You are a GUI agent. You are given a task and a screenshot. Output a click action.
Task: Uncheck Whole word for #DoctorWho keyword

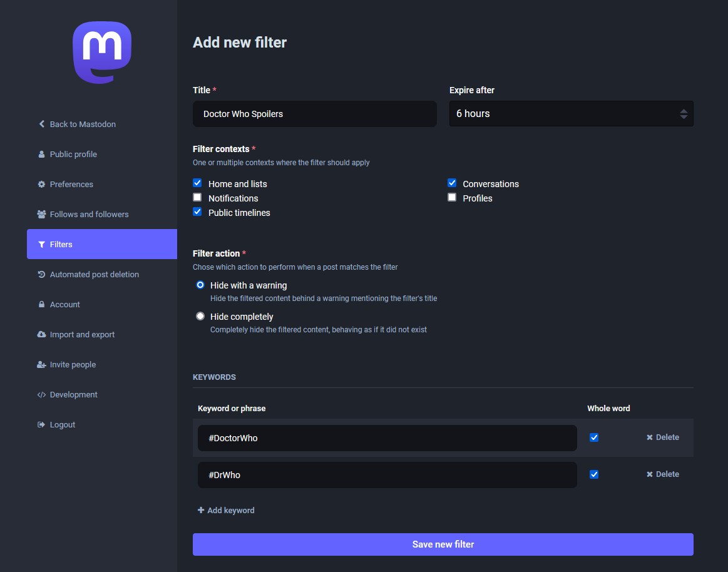pos(594,437)
